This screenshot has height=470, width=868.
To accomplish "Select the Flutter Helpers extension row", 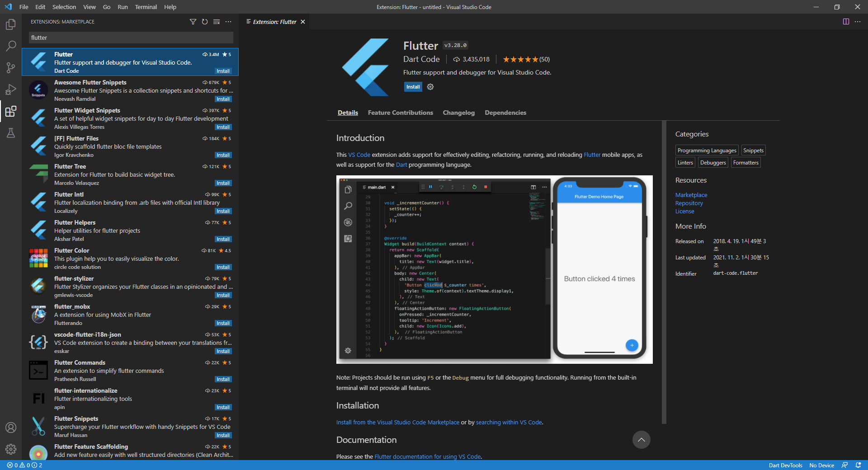I will click(x=130, y=230).
